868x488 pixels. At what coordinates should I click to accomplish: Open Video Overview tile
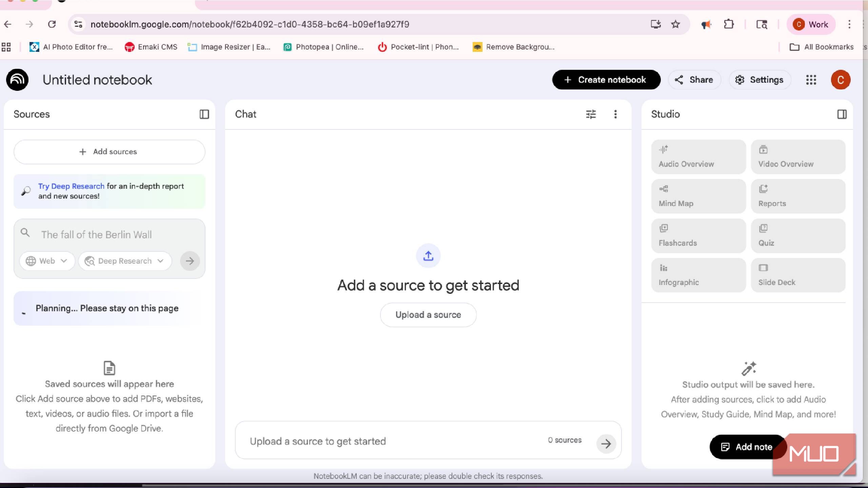pyautogui.click(x=798, y=157)
